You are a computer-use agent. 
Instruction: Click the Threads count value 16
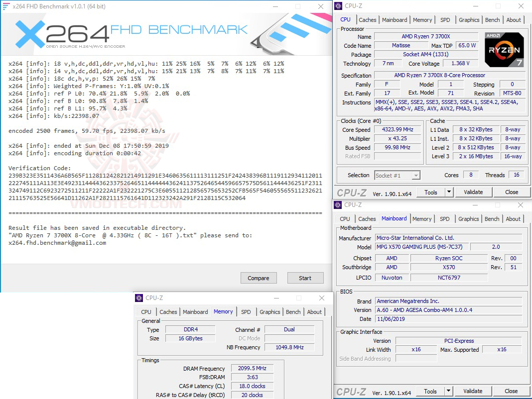516,175
